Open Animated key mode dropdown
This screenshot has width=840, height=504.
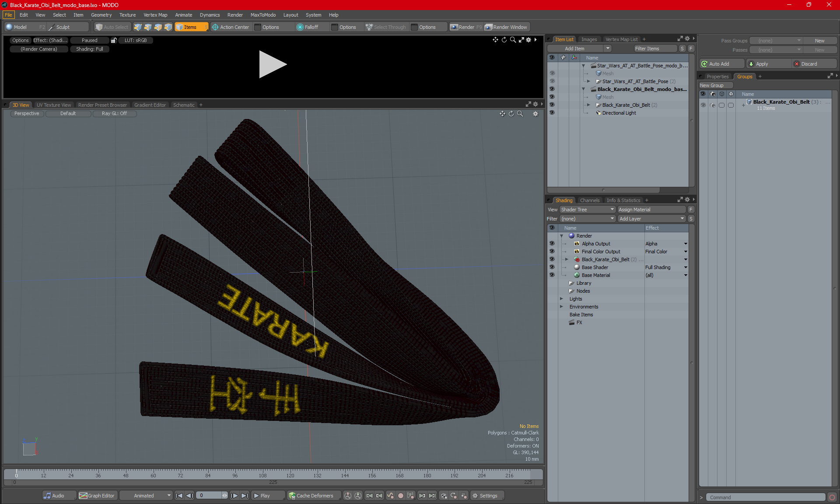point(146,496)
